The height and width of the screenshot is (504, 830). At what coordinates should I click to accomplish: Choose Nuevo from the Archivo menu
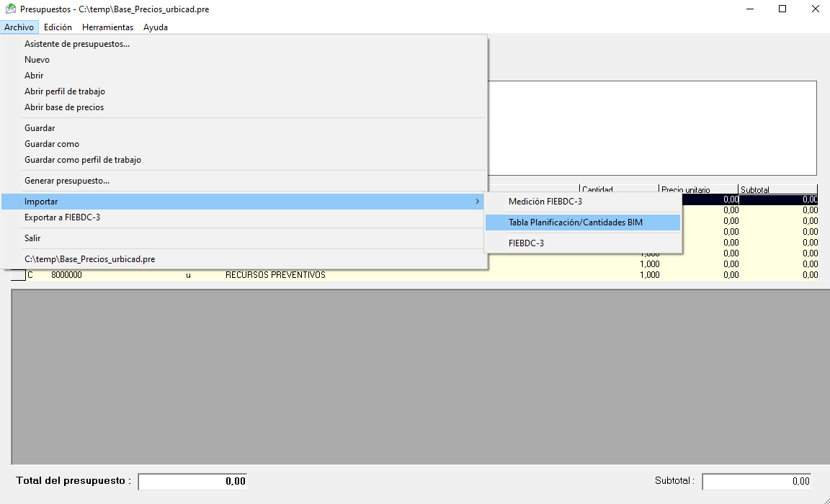[37, 60]
